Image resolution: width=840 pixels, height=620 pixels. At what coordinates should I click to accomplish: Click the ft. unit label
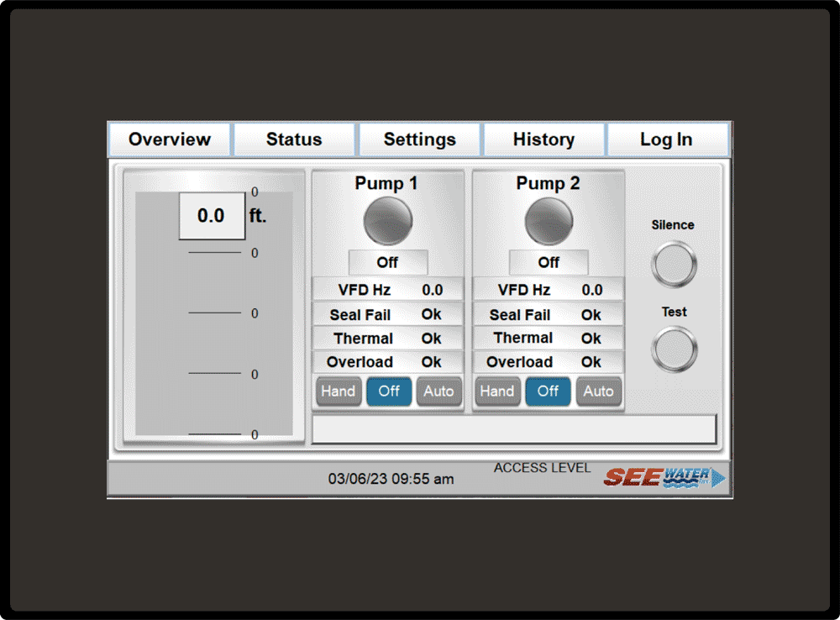tap(258, 216)
